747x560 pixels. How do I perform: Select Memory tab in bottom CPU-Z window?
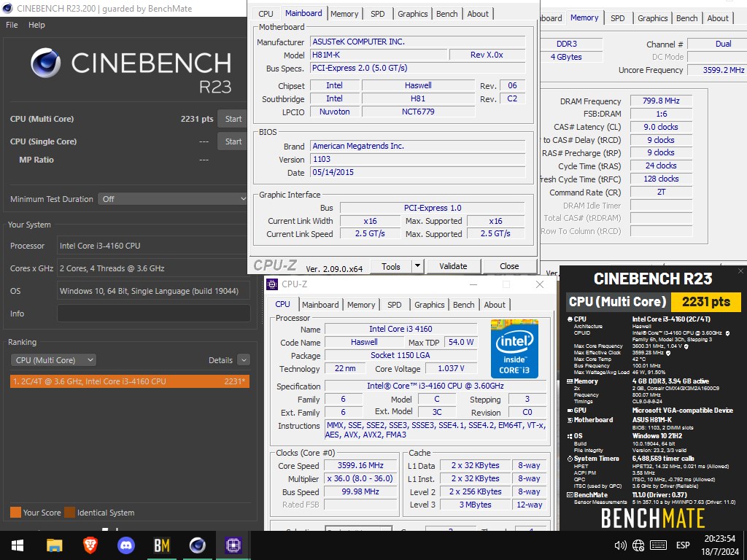click(x=361, y=305)
